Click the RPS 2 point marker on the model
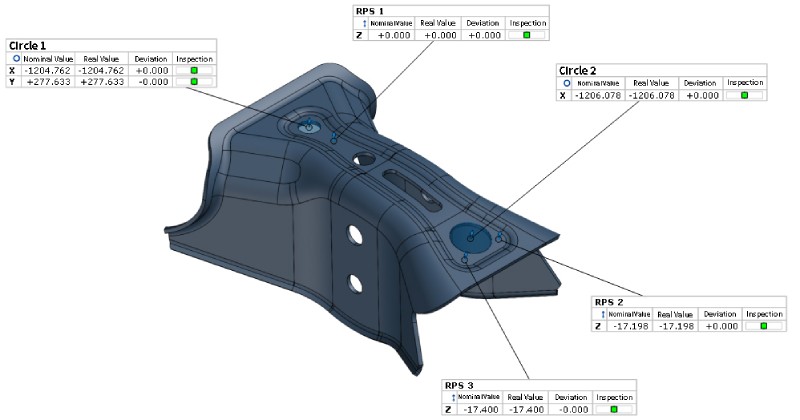This screenshot has height=420, width=800. [499, 237]
